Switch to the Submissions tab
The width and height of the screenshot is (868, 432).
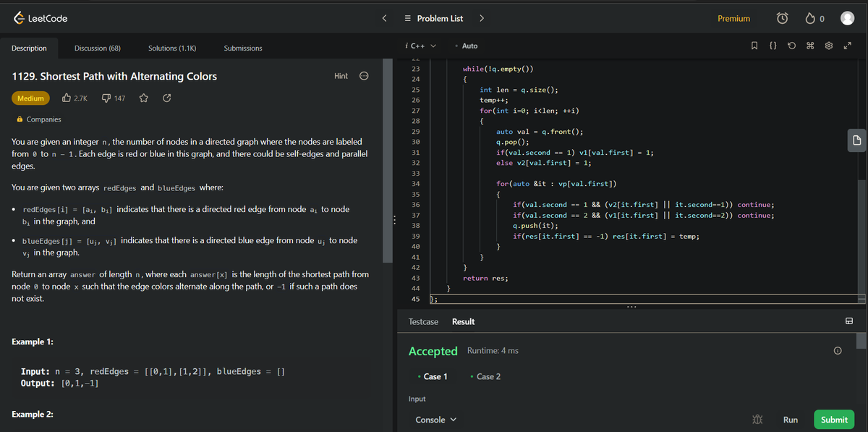pos(242,48)
